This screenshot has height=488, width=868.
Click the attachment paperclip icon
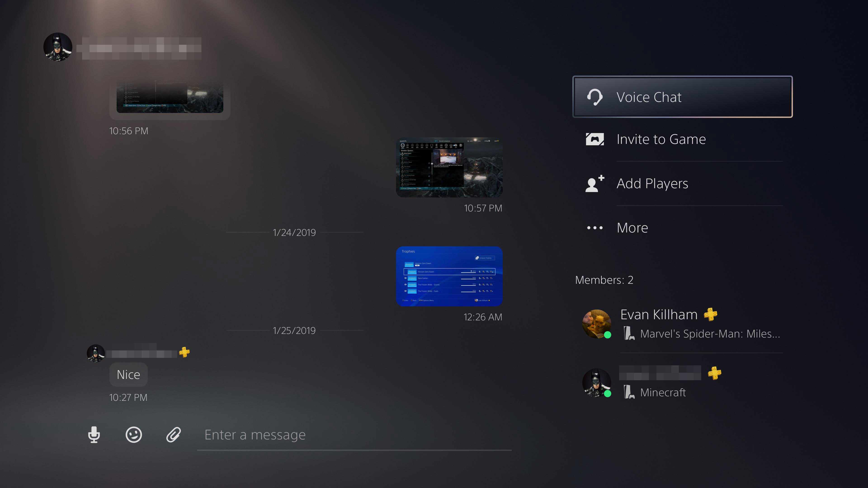pyautogui.click(x=173, y=434)
